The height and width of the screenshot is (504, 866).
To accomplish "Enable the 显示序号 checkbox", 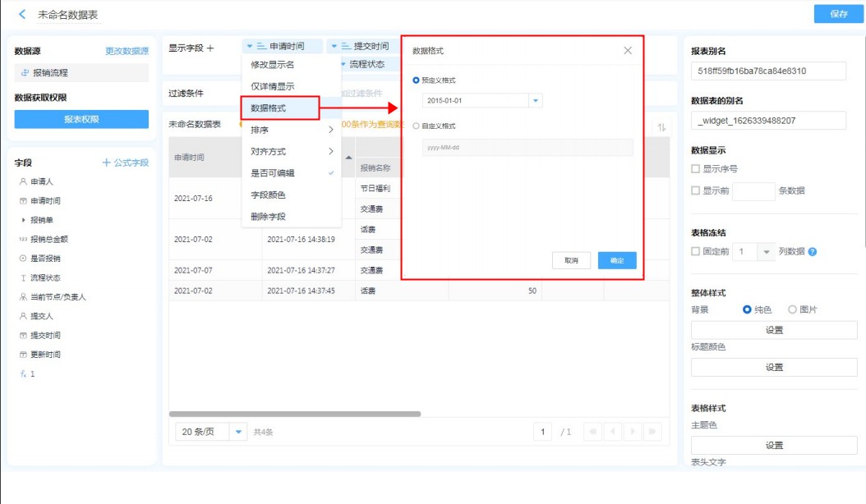I will pos(696,169).
